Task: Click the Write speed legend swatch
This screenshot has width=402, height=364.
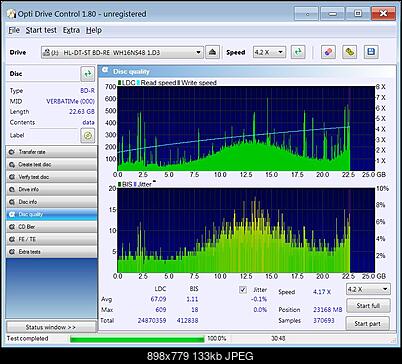Action: coord(179,82)
